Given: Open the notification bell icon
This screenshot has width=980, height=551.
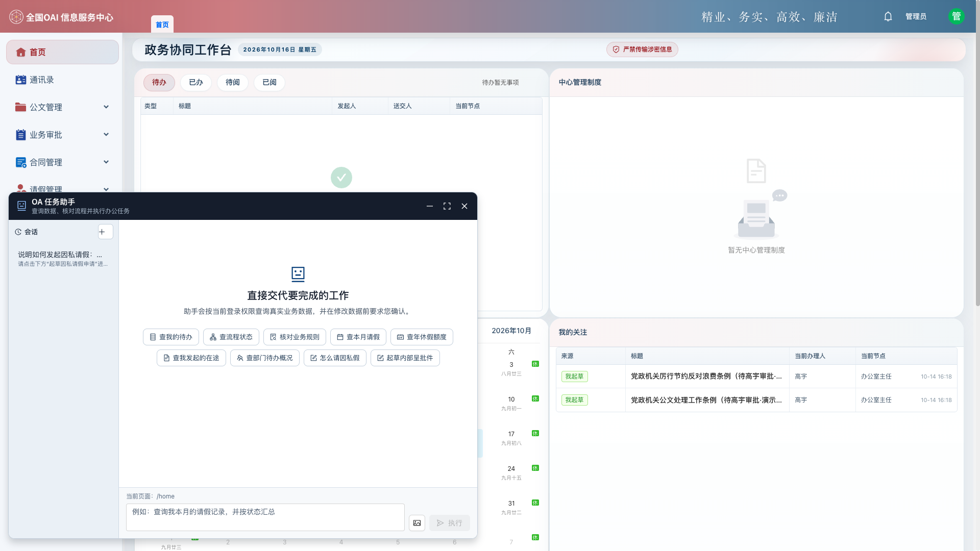Looking at the screenshot, I should (x=888, y=16).
